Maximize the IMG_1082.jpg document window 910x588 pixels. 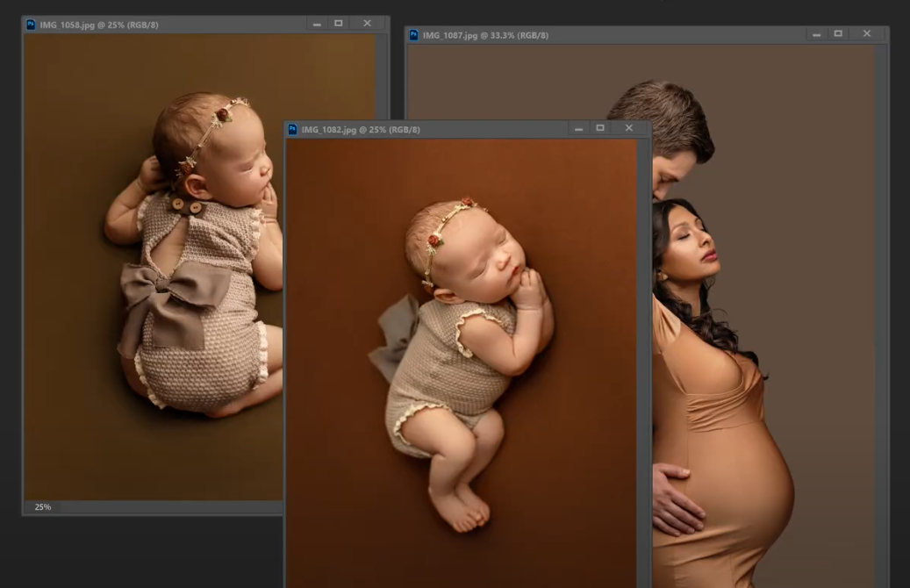tap(600, 128)
